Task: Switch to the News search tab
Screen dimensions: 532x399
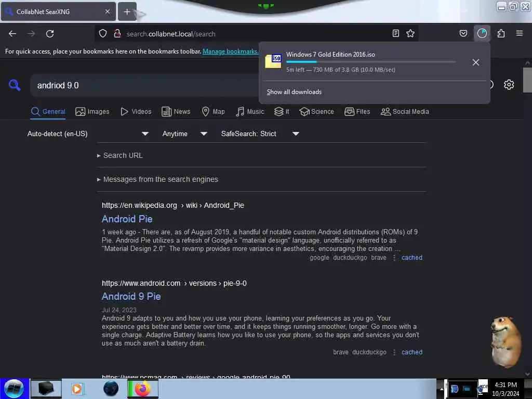Action: pyautogui.click(x=176, y=112)
